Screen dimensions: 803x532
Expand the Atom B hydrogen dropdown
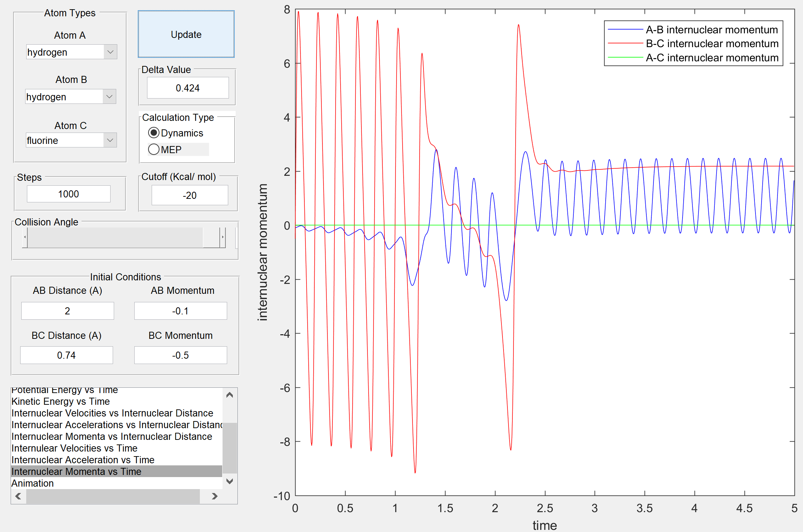[x=109, y=97]
